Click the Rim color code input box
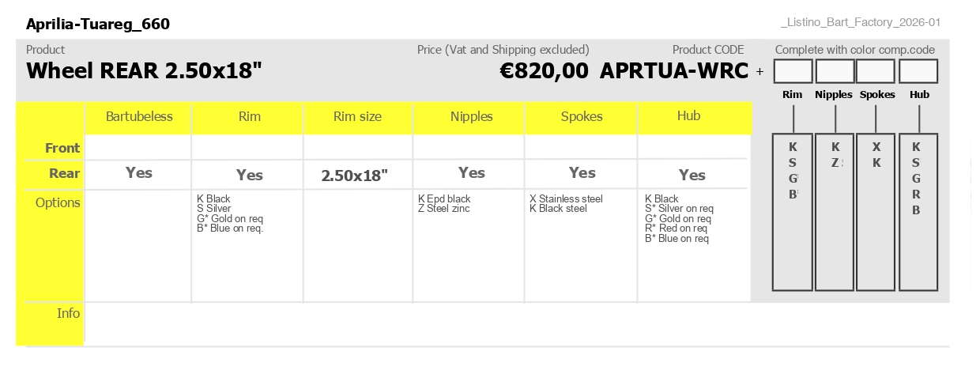This screenshot has height=374, width=980. tap(793, 72)
